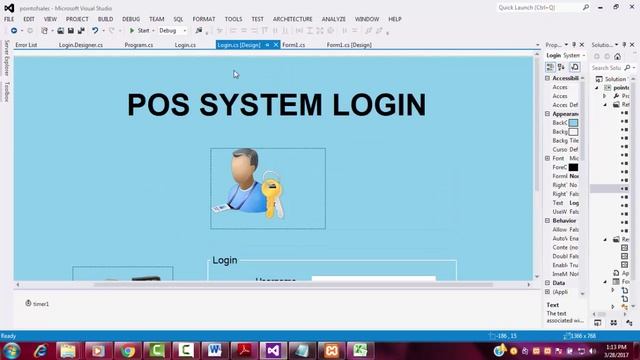This screenshot has height=360, width=640.
Task: Open the Solution Explorer tab at panel bottom
Action: click(x=598, y=323)
